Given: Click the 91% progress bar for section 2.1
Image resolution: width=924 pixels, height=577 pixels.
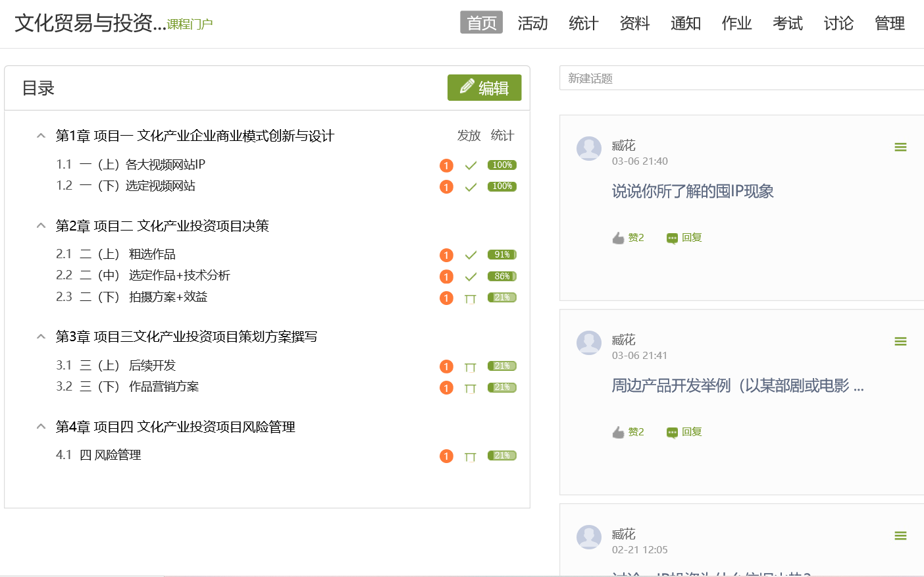Looking at the screenshot, I should pos(501,255).
